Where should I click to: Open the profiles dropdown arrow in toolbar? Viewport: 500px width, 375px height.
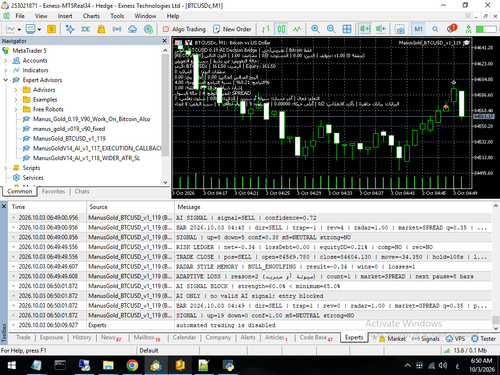click(39, 29)
